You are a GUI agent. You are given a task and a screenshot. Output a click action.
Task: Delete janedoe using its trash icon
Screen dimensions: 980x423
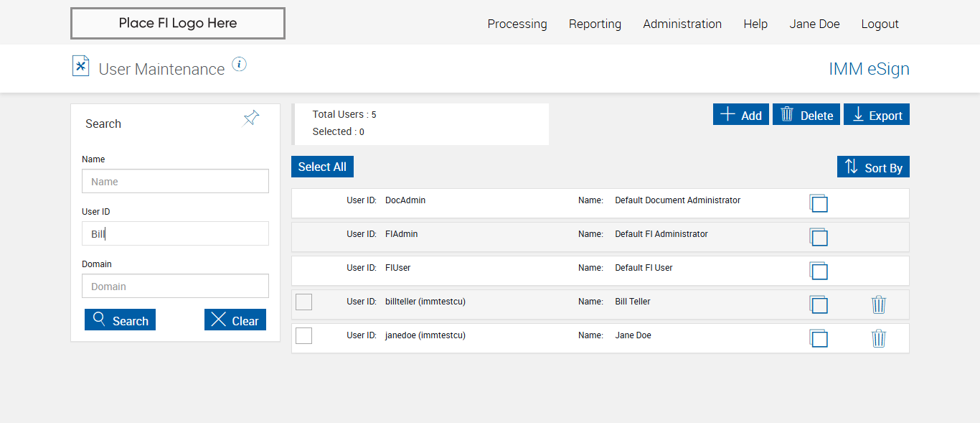coord(879,339)
